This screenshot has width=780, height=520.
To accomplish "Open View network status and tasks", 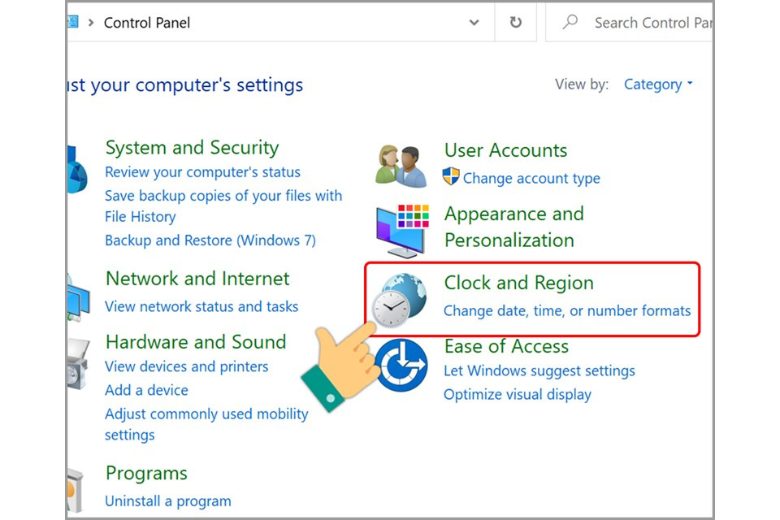I will pos(201,307).
